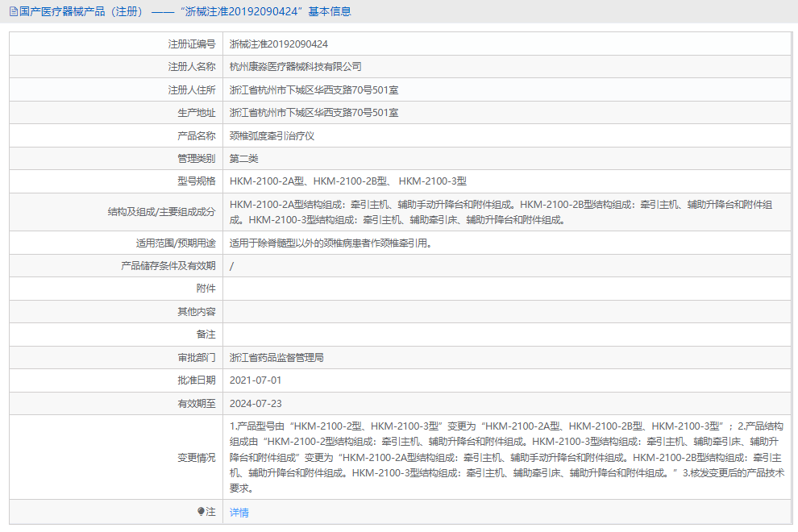Image resolution: width=798 pixels, height=532 pixels.
Task: Click the document icon before the page title
Action: point(12,11)
